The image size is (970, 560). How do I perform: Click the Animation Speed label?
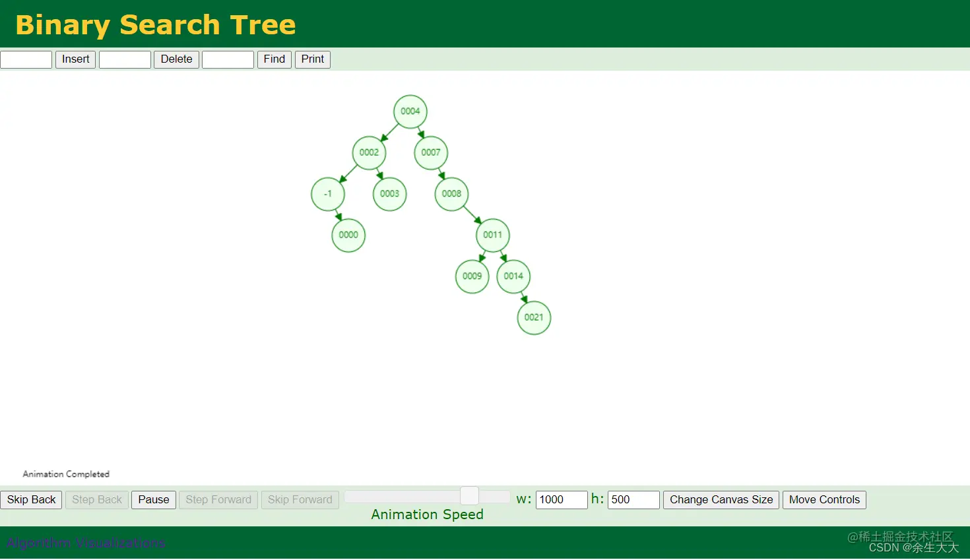(x=427, y=515)
